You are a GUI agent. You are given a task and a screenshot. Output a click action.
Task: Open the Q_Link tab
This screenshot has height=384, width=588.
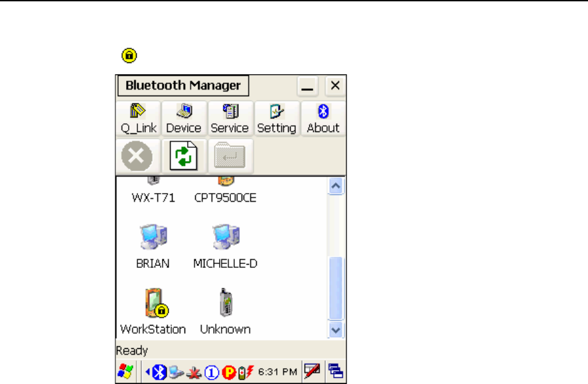tap(139, 119)
